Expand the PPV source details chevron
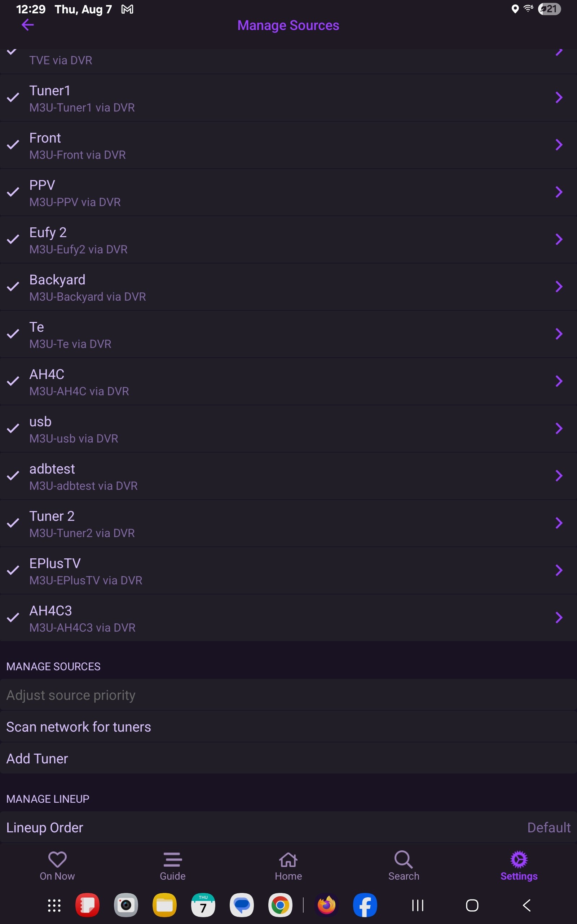 (x=559, y=192)
